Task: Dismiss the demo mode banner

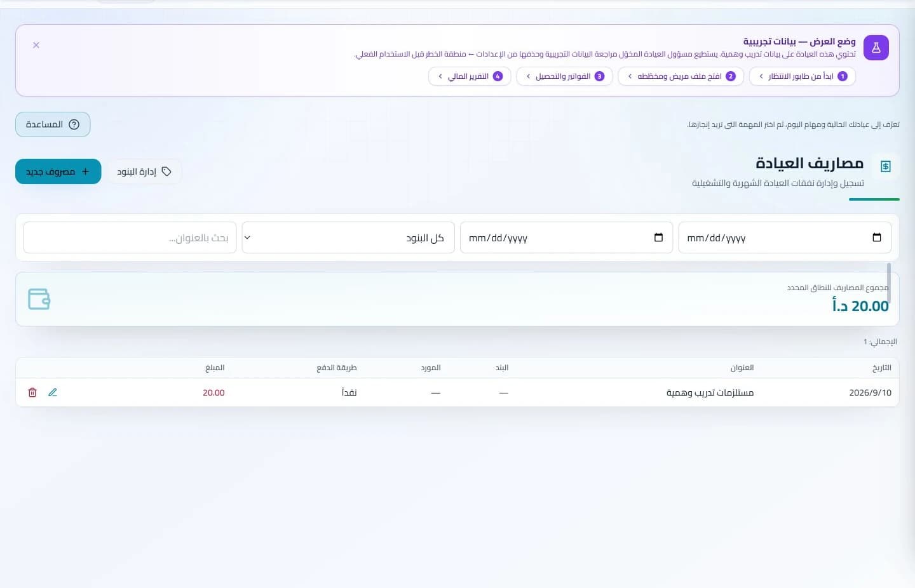Action: [36, 45]
